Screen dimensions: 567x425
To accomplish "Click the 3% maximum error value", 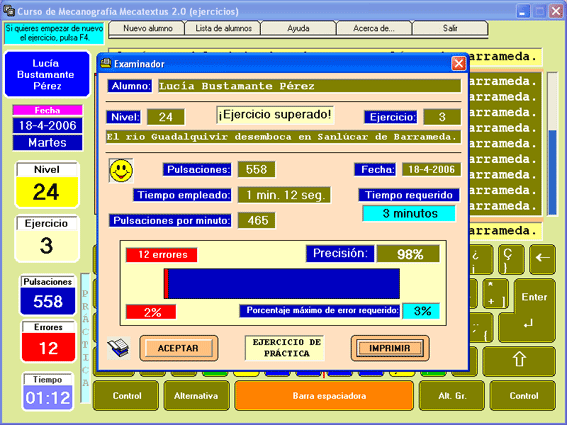I will pyautogui.click(x=421, y=311).
